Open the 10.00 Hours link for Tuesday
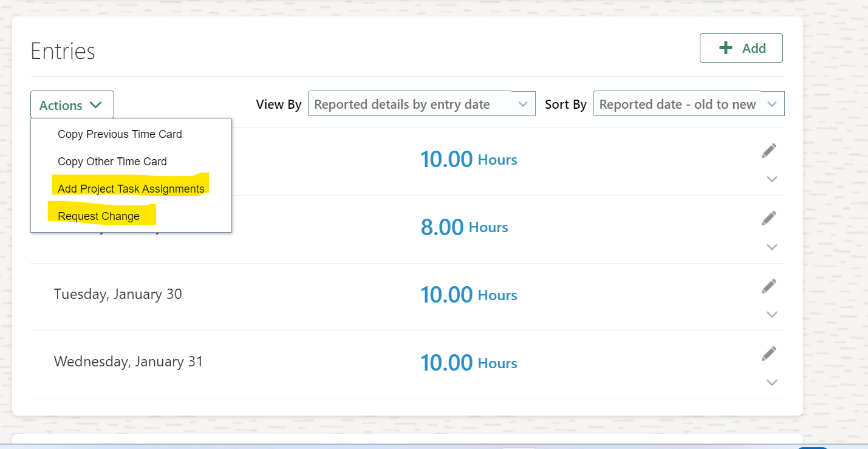The width and height of the screenshot is (868, 449). [469, 295]
